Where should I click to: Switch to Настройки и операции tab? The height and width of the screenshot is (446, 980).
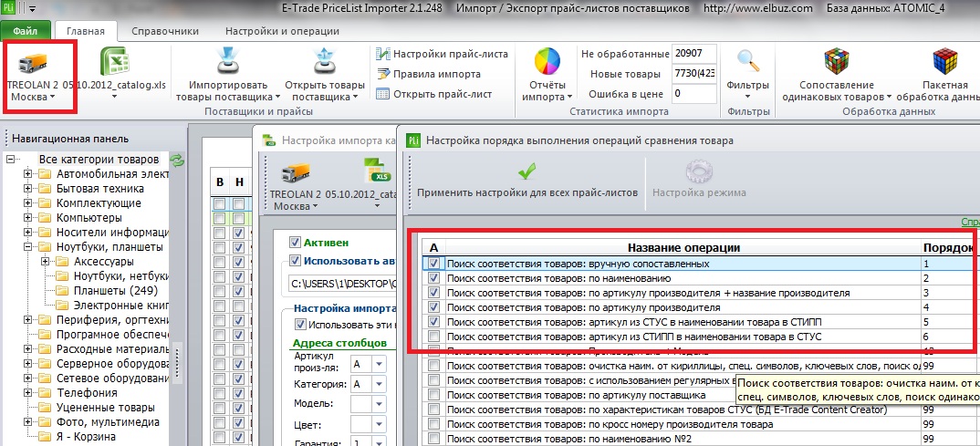click(283, 31)
